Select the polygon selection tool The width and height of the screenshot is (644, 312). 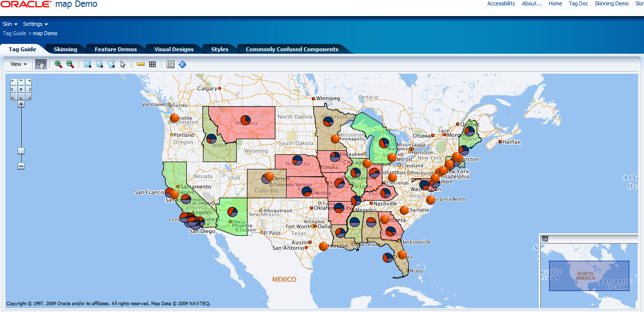coord(111,64)
